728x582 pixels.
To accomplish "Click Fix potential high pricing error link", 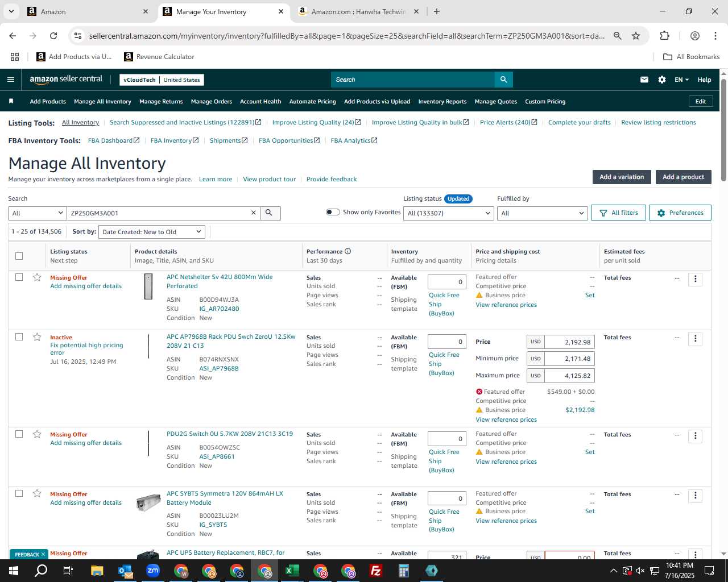I will pyautogui.click(x=86, y=349).
